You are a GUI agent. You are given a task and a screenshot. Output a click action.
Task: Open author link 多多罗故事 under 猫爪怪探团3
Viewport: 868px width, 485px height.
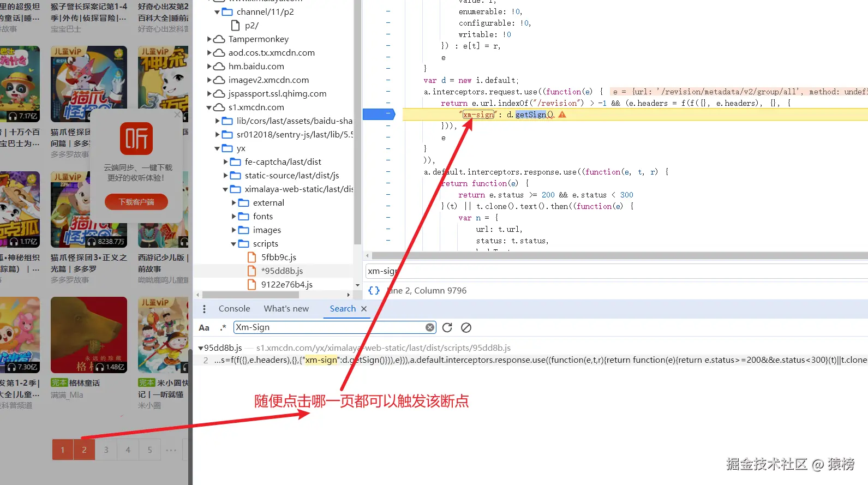pos(70,280)
